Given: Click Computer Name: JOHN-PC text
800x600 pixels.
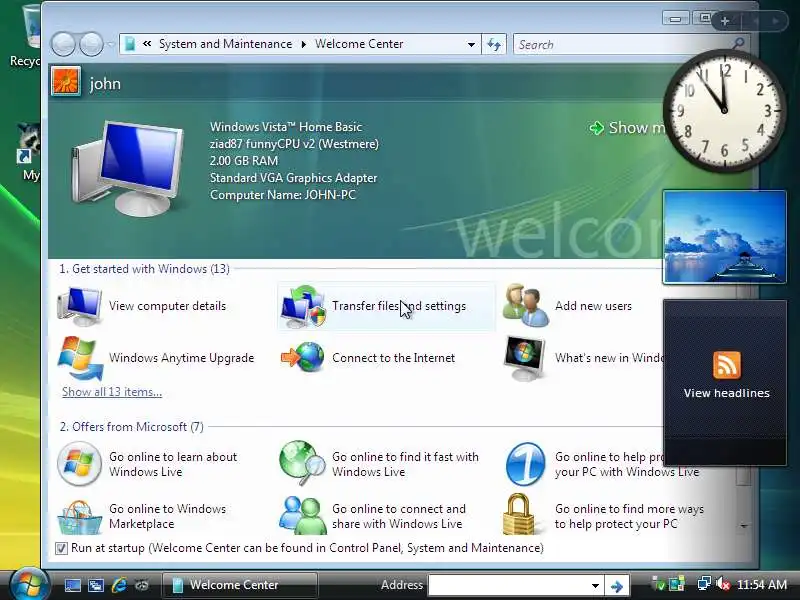Looking at the screenshot, I should pyautogui.click(x=283, y=195).
